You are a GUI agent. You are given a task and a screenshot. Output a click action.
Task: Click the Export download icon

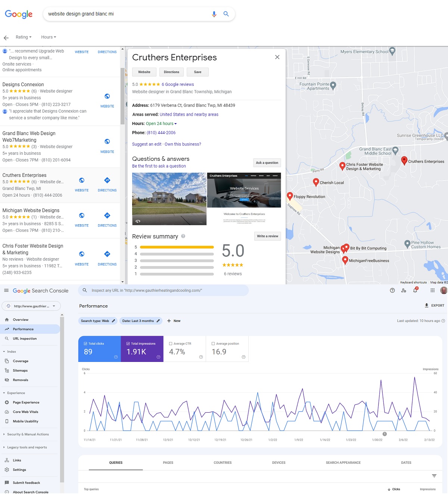tap(427, 306)
